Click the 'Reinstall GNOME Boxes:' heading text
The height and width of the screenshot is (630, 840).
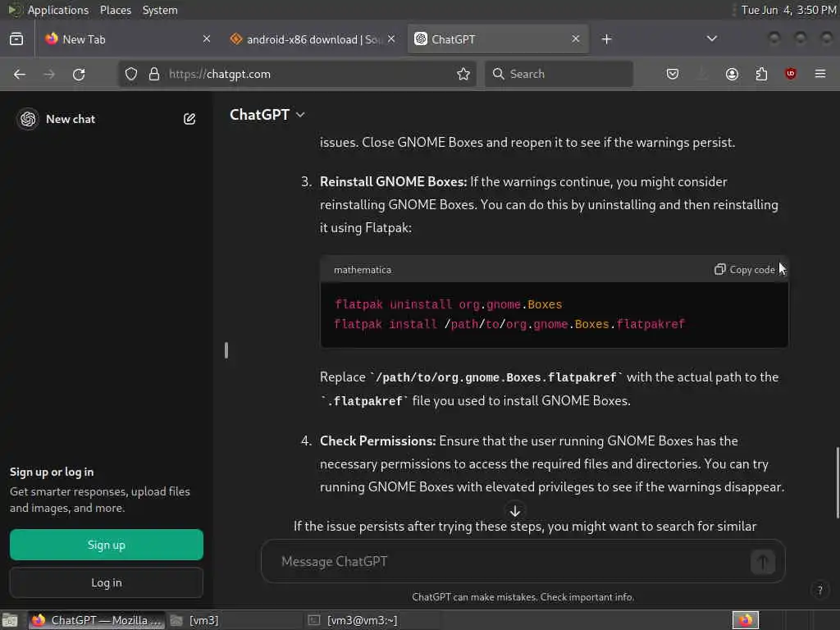pos(393,181)
